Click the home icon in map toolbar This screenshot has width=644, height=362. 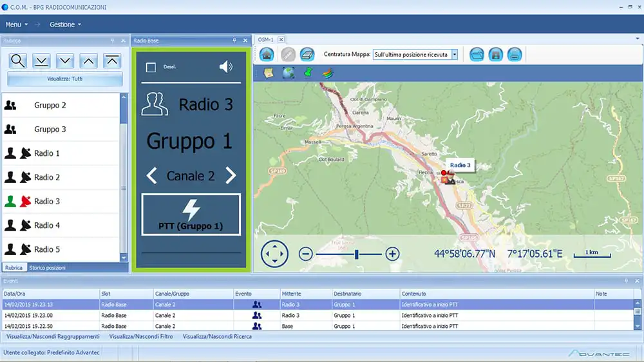click(267, 55)
